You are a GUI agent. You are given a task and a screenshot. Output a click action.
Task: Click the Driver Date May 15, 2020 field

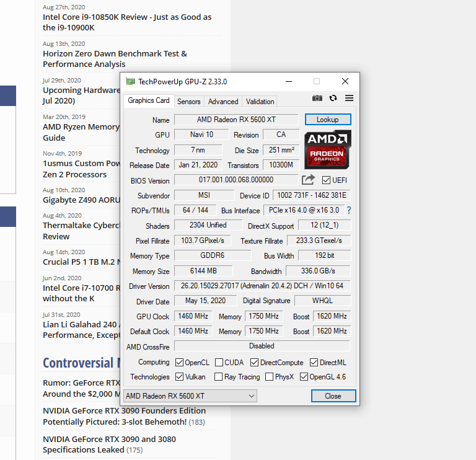point(206,301)
